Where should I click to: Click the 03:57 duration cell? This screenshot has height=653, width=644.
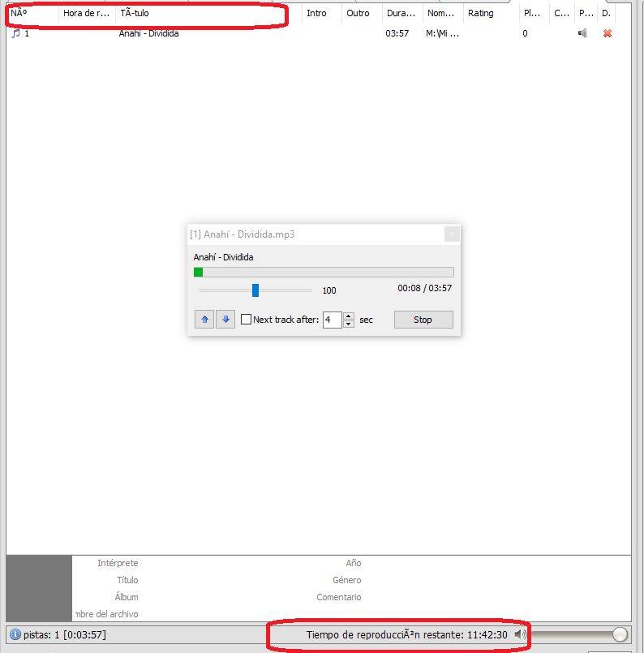point(397,33)
